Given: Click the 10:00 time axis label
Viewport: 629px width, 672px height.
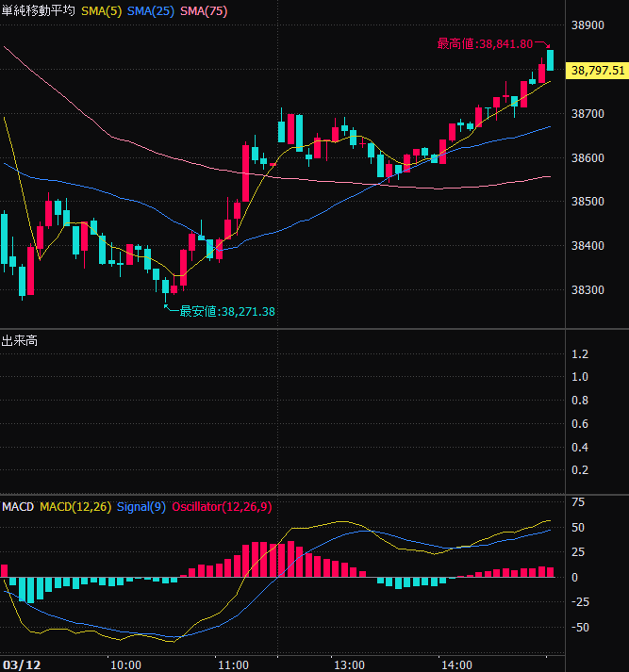Looking at the screenshot, I should click(125, 665).
